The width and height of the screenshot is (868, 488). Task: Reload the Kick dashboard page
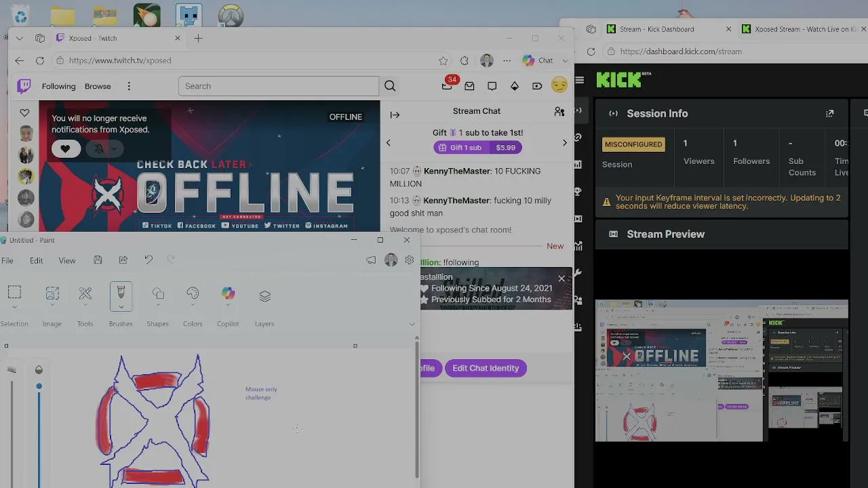coord(591,52)
